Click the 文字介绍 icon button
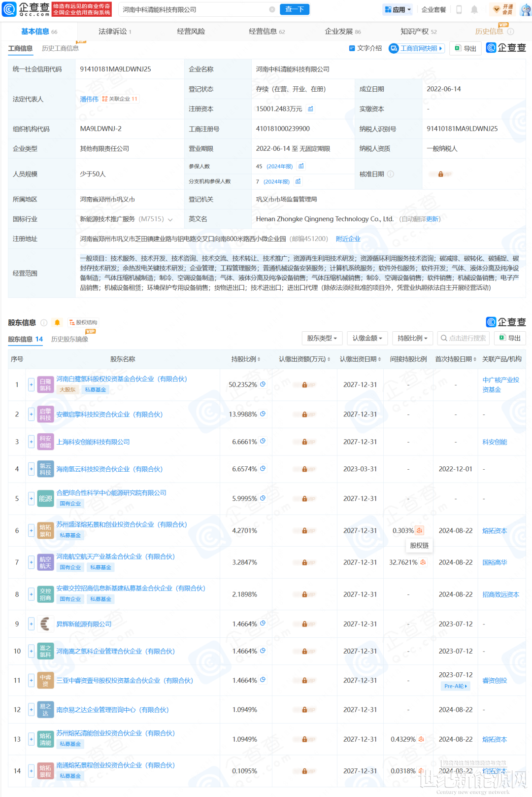Image resolution: width=532 pixels, height=797 pixels. 365,48
